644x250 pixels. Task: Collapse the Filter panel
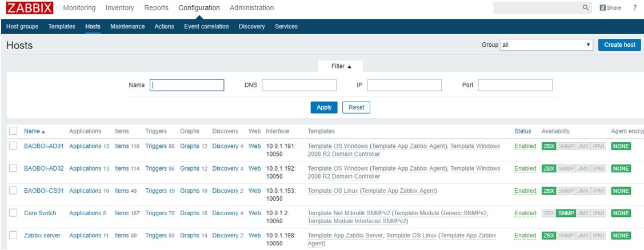tap(341, 66)
